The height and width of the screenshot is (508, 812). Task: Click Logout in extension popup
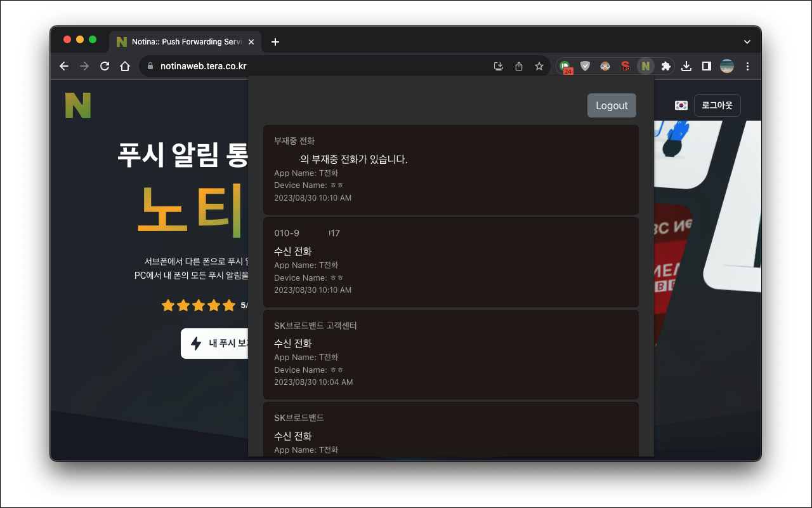[x=612, y=105]
